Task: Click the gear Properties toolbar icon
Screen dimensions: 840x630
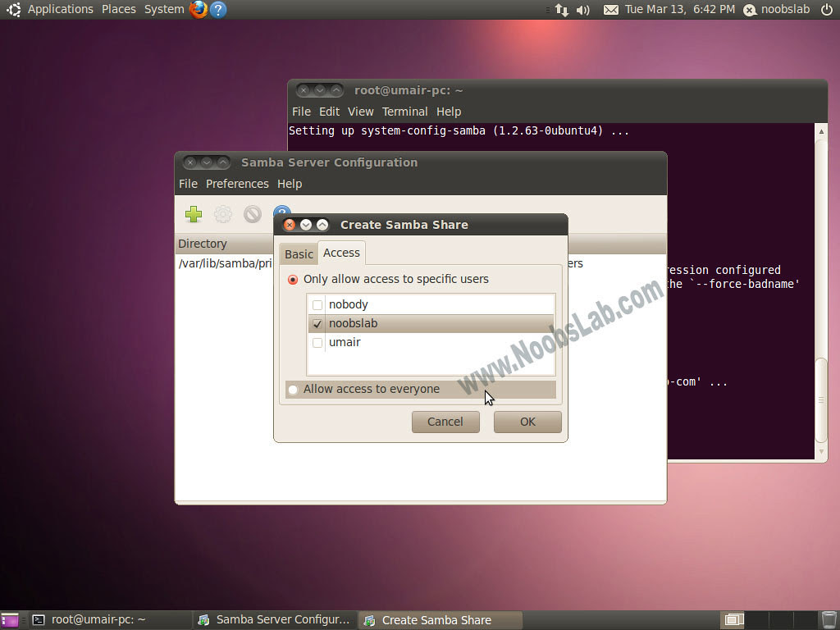Action: coord(223,214)
